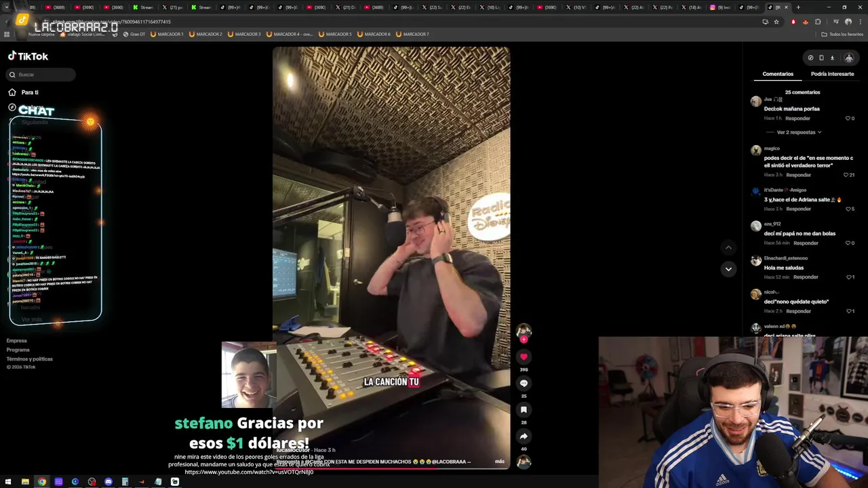This screenshot has width=868, height=488.
Task: Open the Chrome three-dot menu
Action: 860,22
